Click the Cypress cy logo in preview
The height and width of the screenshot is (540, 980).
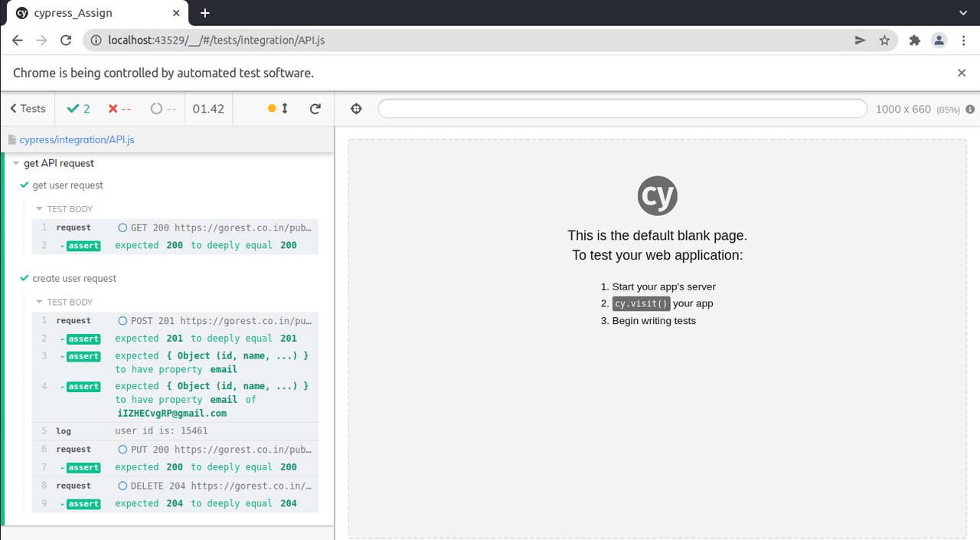pos(658,195)
